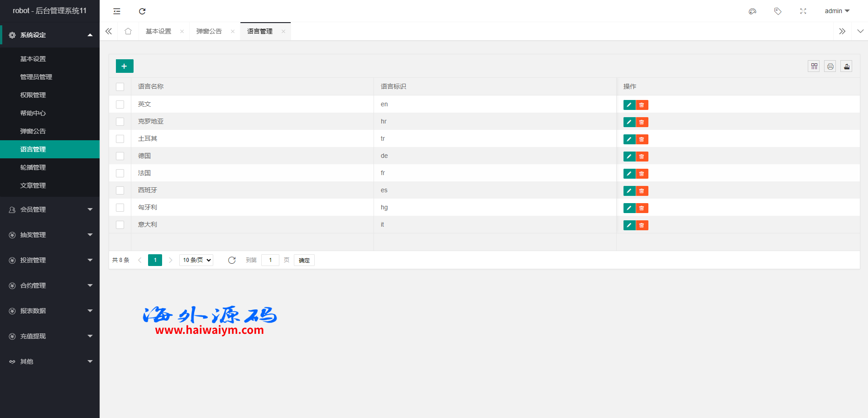Click the print icon in table toolbar
Screen dimensions: 868x418
[830, 66]
